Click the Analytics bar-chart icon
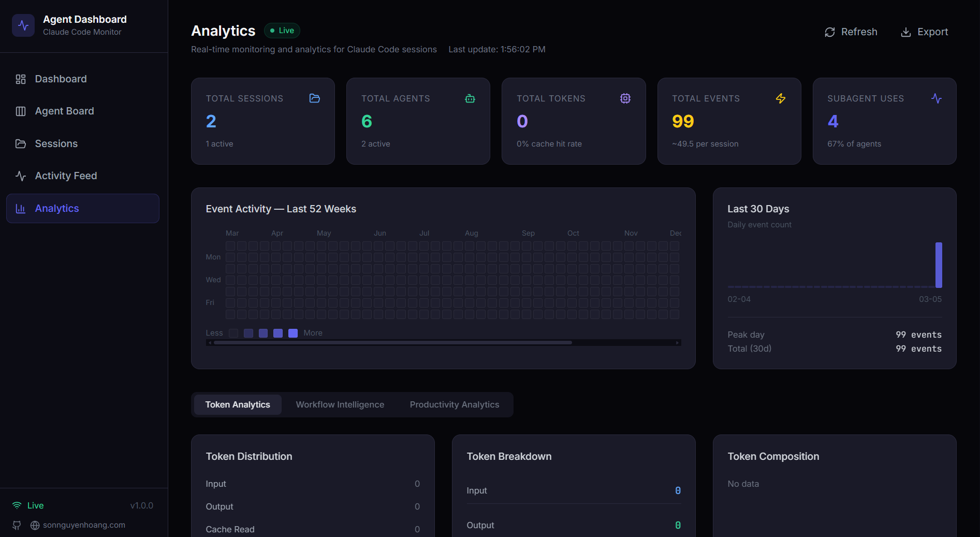Viewport: 980px width, 537px height. coord(21,208)
